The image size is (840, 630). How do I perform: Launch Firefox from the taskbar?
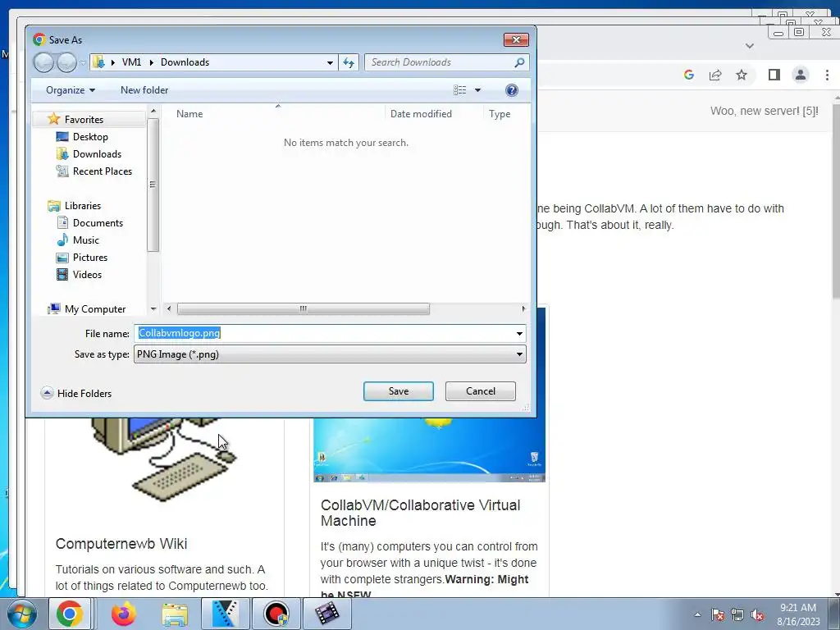(x=124, y=614)
